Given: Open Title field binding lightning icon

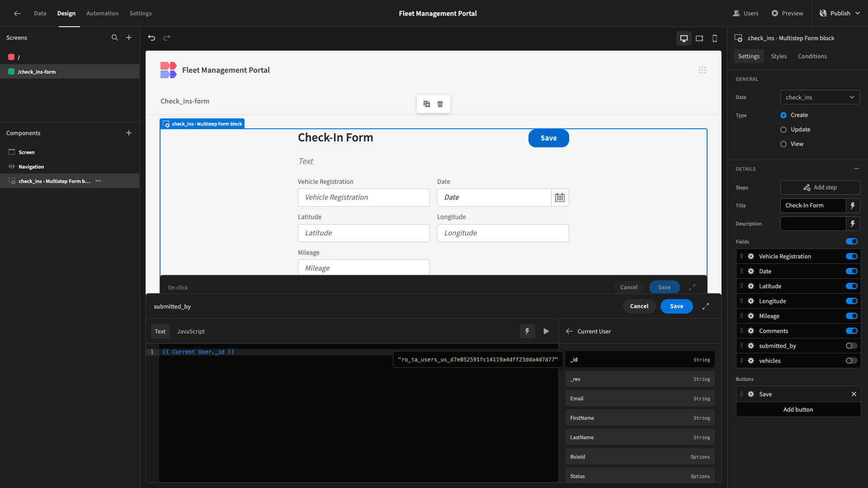Looking at the screenshot, I should [853, 206].
